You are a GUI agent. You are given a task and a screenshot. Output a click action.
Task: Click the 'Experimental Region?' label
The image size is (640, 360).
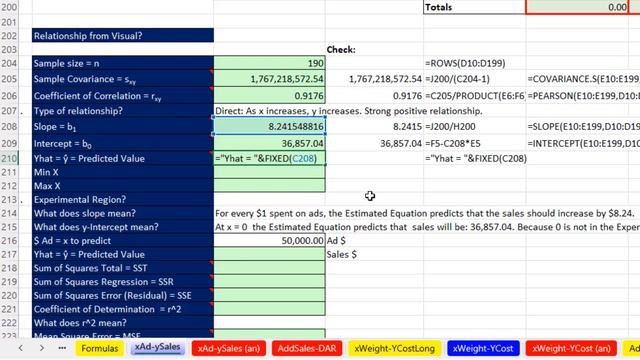tap(80, 200)
